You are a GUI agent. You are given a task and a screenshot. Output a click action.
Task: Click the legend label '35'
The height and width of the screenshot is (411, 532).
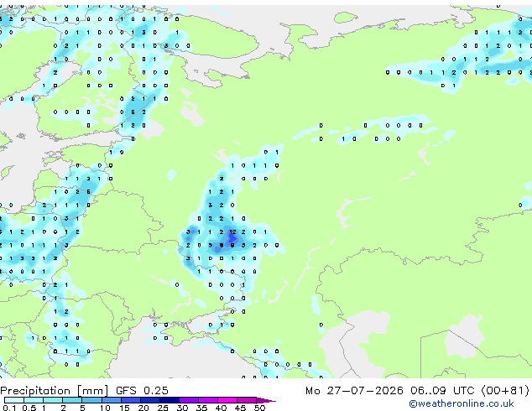click(x=201, y=408)
